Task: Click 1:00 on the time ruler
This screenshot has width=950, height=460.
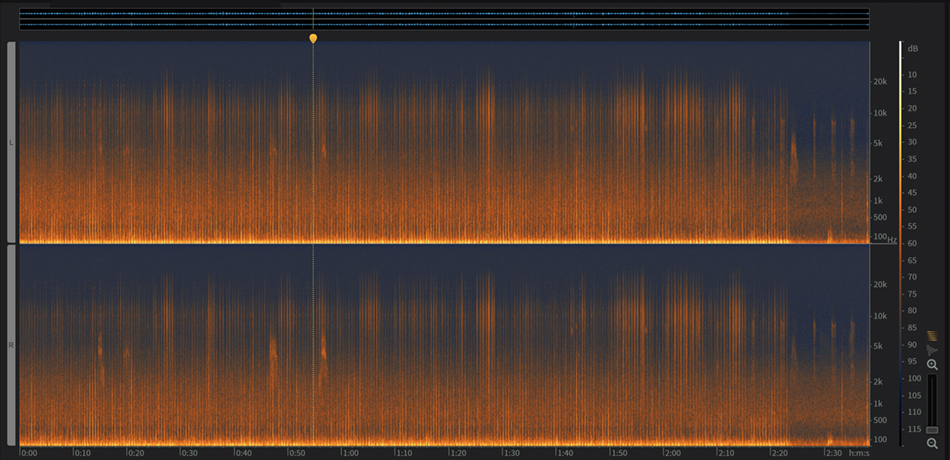Action: coord(350,453)
